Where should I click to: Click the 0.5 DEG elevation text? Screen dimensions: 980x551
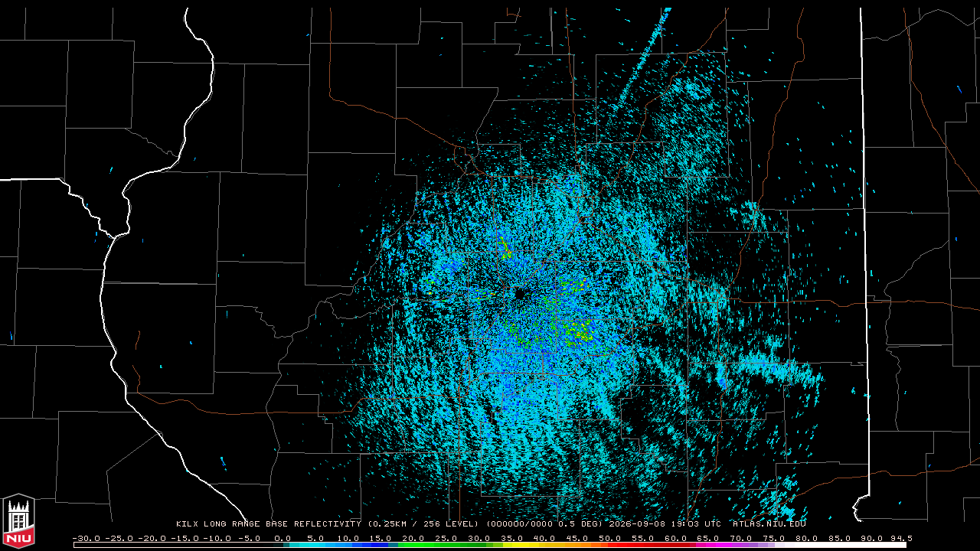(x=583, y=524)
